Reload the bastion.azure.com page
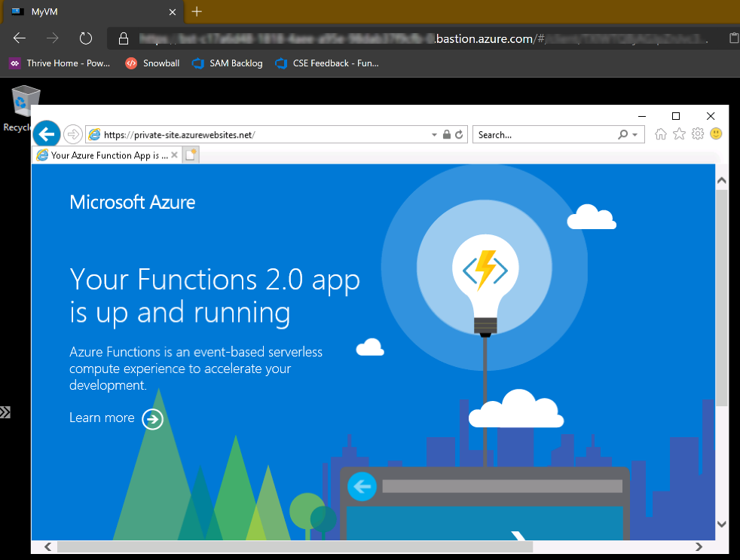The image size is (740, 560). pyautogui.click(x=85, y=38)
